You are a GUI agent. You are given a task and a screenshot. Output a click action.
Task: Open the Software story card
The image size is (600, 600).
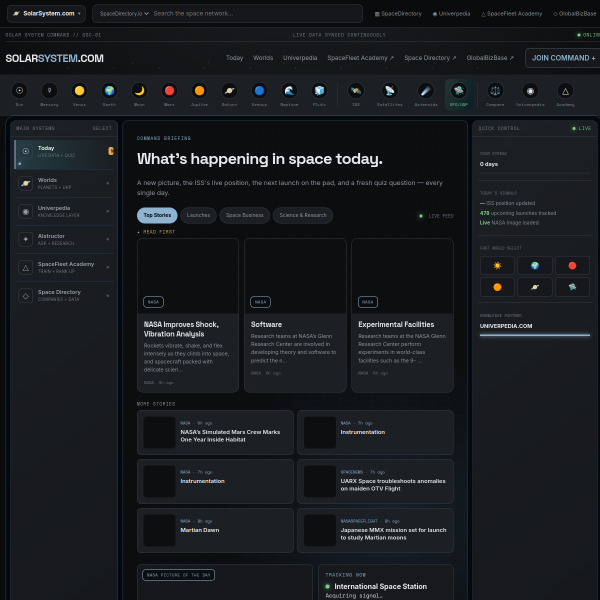295,315
